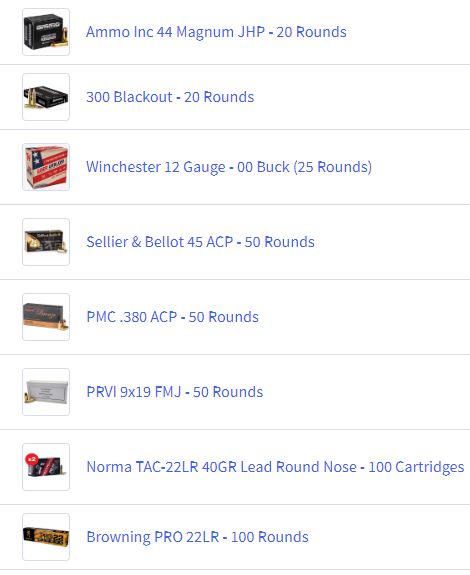Open Winchester 12 Gauge 00 Buck link
The height and width of the screenshot is (575, 470).
coord(229,167)
